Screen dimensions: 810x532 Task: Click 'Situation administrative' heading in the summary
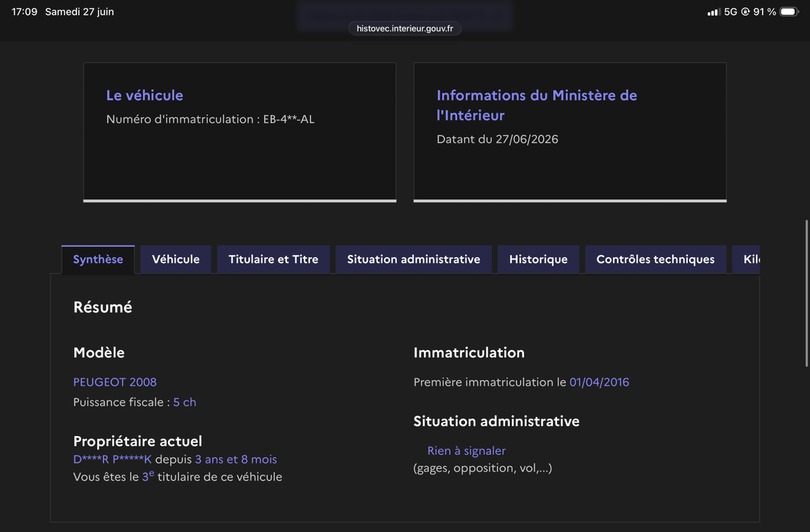[497, 421]
